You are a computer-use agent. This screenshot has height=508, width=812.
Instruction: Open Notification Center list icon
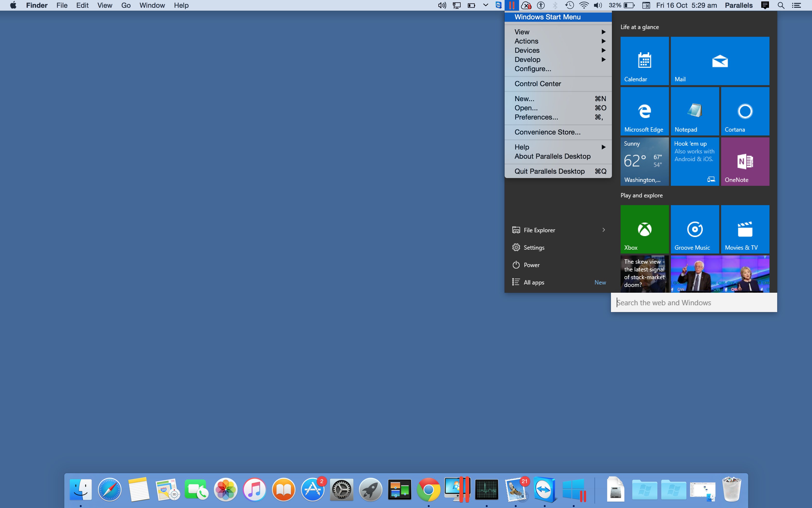[x=797, y=5]
